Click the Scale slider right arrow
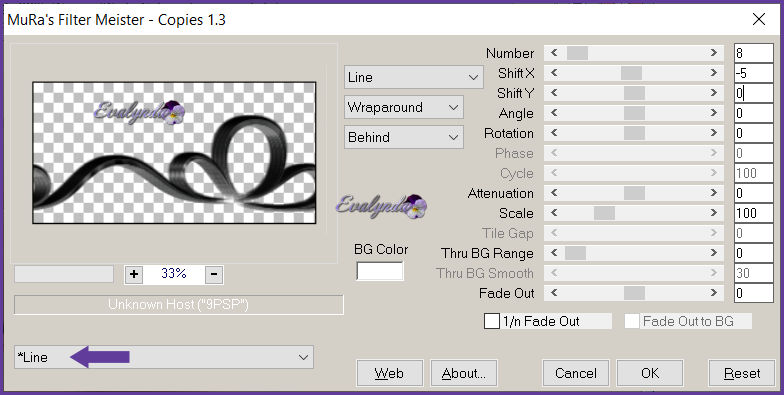This screenshot has height=395, width=784. (714, 213)
